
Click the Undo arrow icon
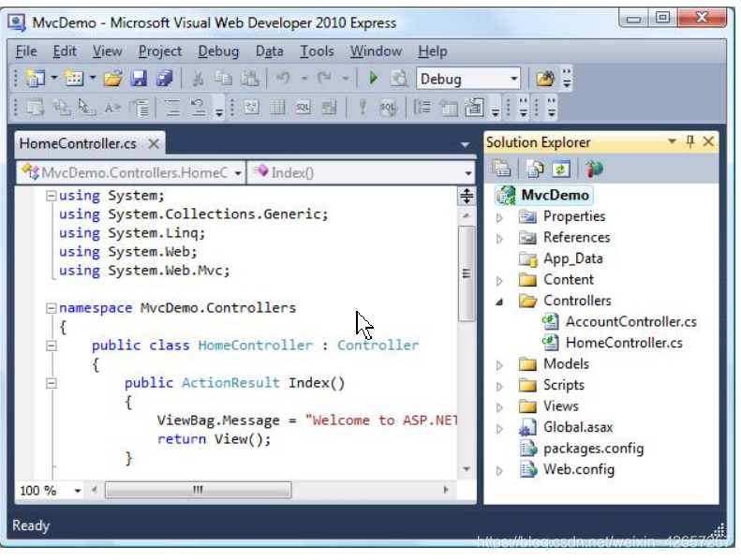coord(283,79)
